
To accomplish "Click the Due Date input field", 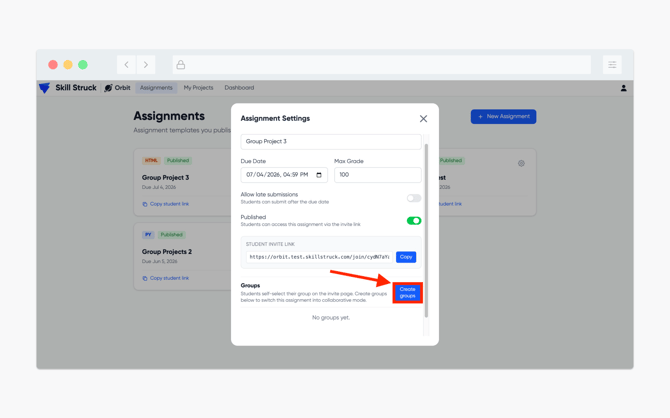I will click(x=284, y=175).
